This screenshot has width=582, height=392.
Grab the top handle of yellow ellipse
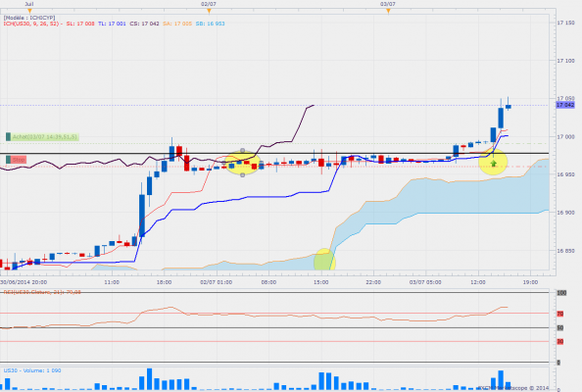click(x=242, y=150)
